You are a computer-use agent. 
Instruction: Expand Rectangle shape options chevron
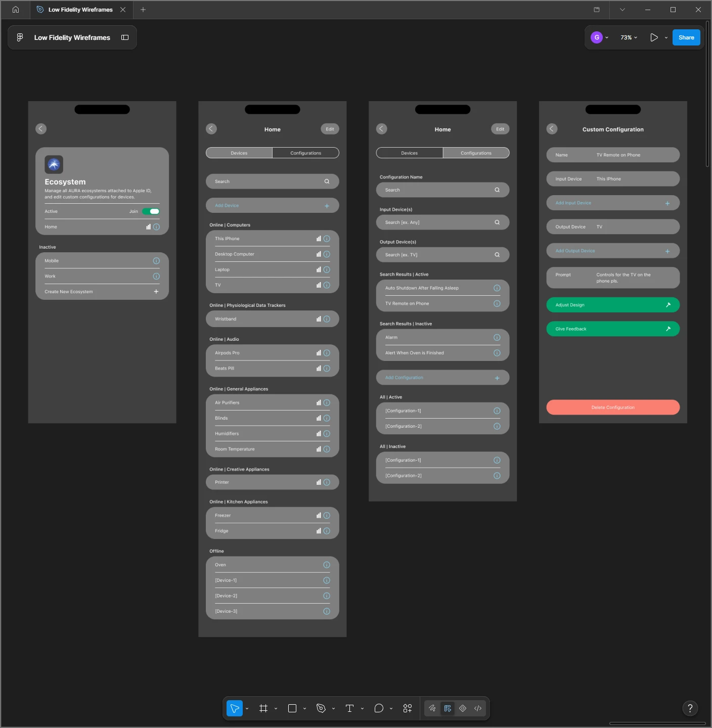(x=304, y=709)
